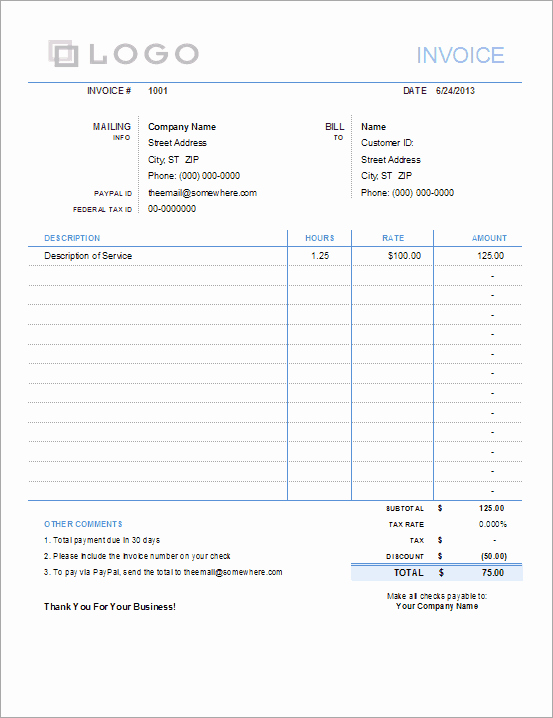
Task: Click the hours value 1.25
Action: pyautogui.click(x=320, y=256)
